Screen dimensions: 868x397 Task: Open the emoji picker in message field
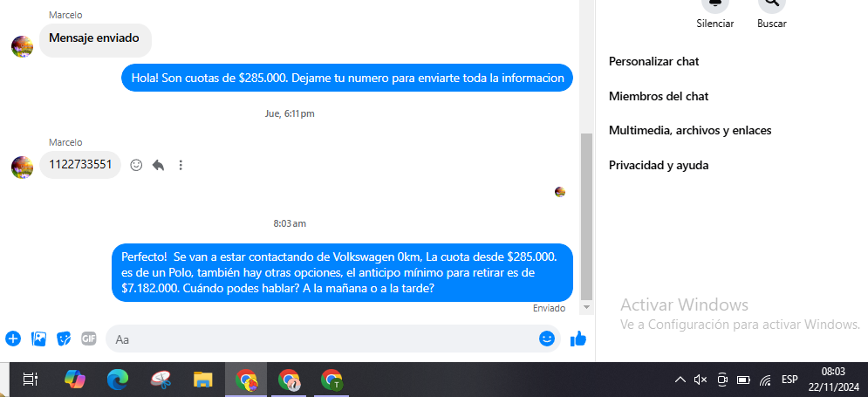546,339
